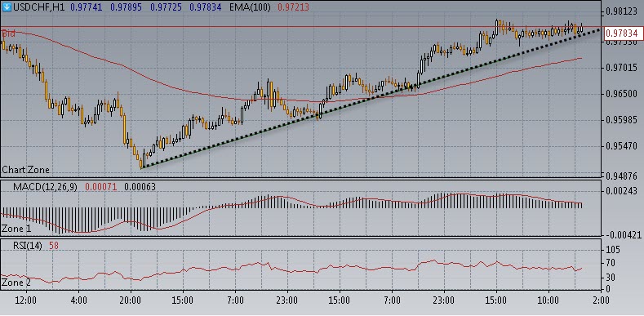Viewport: 644px width, 316px height.
Task: Select the RSI(14) indicator label
Action: click(27, 246)
